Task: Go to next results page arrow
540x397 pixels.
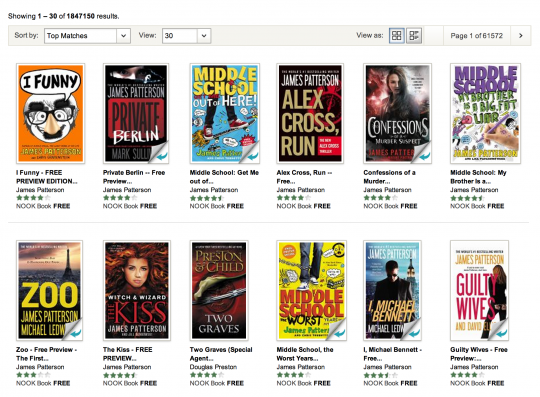Action: (521, 35)
